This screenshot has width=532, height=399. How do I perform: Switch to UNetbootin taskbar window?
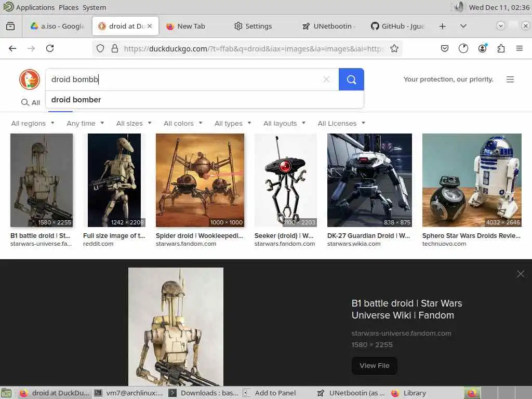tap(351, 393)
